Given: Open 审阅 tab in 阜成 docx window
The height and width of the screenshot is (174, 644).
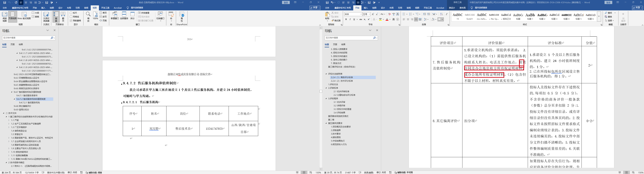Looking at the screenshot, I should coord(86,8).
